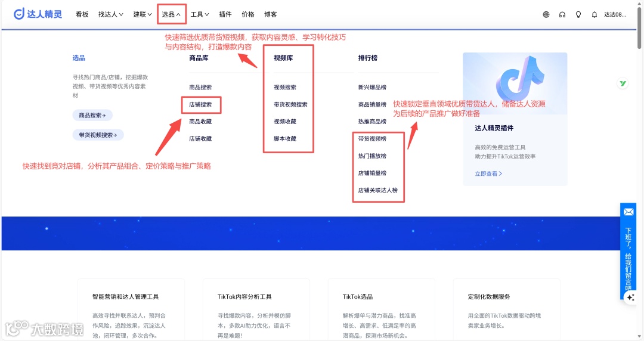
Task: Click the green Y extension icon
Action: coord(623,83)
